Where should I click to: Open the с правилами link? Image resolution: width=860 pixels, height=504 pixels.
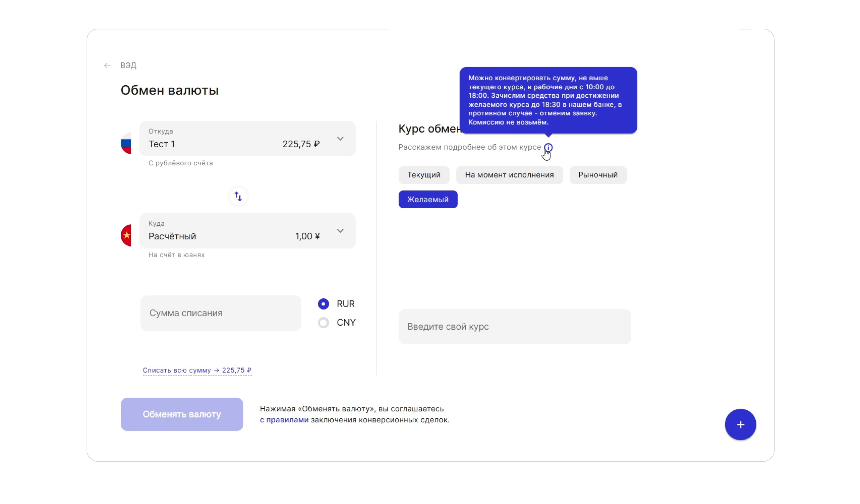pos(284,420)
